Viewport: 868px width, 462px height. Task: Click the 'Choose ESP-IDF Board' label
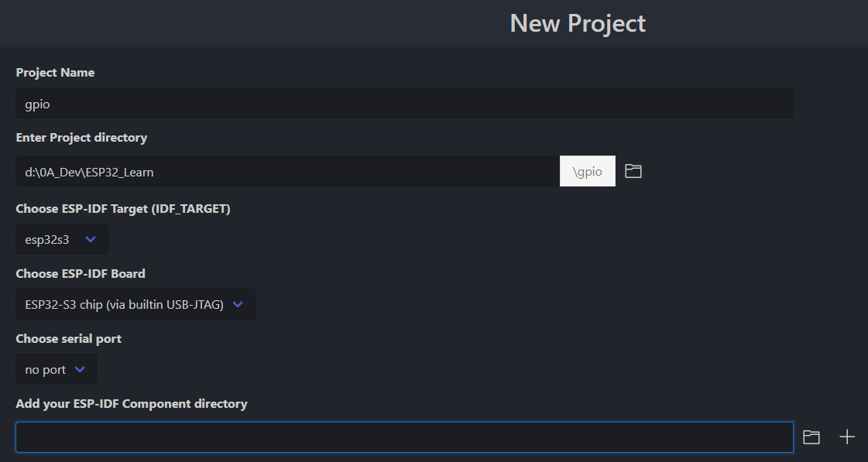point(81,274)
